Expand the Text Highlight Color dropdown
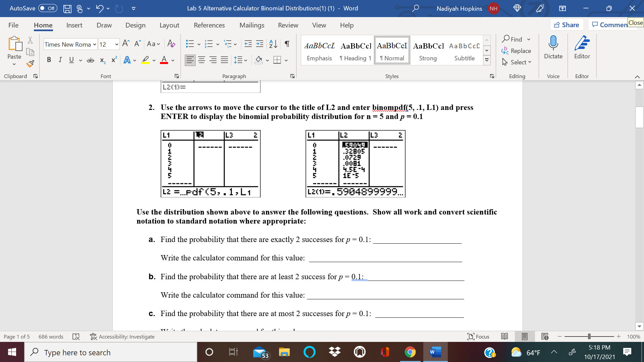 155,60
